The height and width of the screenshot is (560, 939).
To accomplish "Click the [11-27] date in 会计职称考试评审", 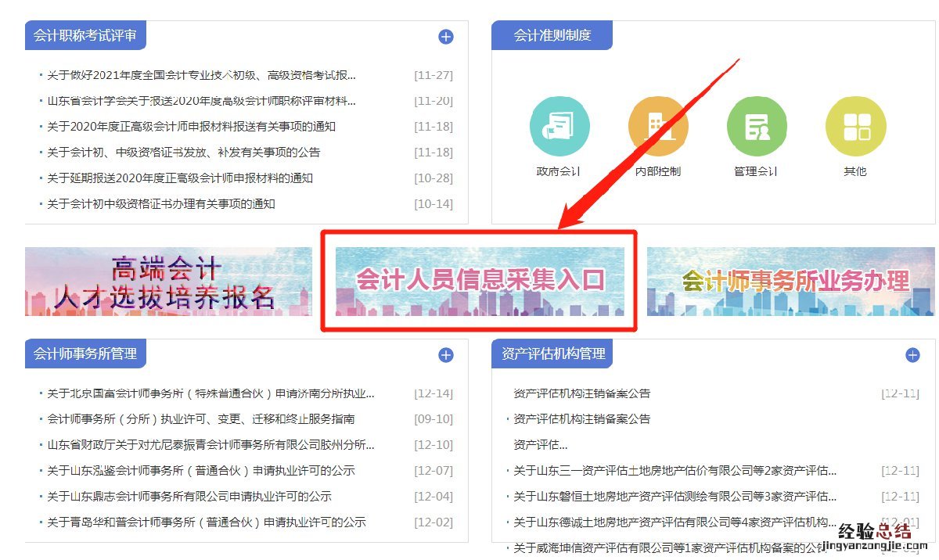I will click(434, 75).
